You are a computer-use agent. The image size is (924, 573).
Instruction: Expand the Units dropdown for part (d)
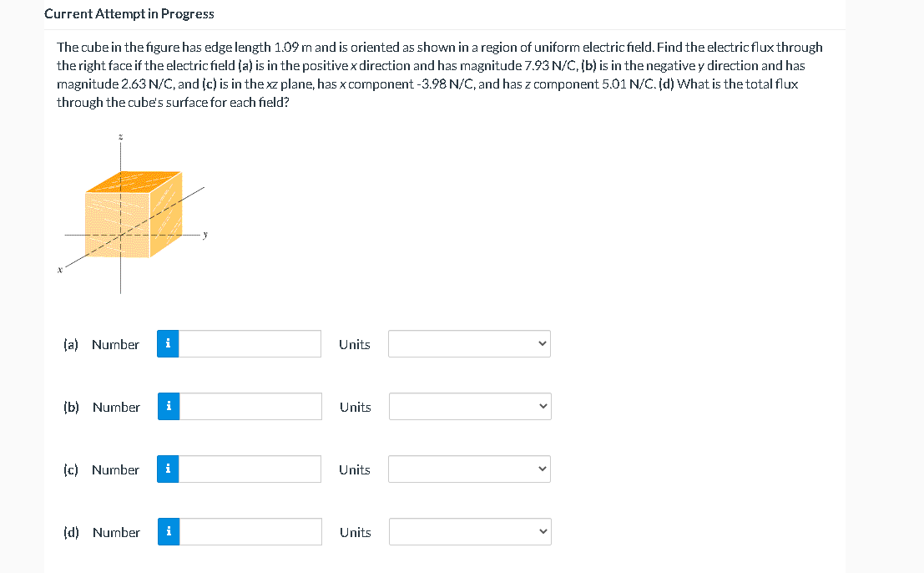pos(470,532)
